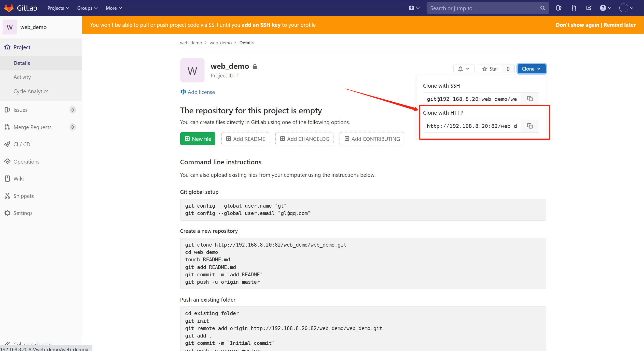Image resolution: width=644 pixels, height=351 pixels.
Task: Open the Groups dropdown menu
Action: 87,8
